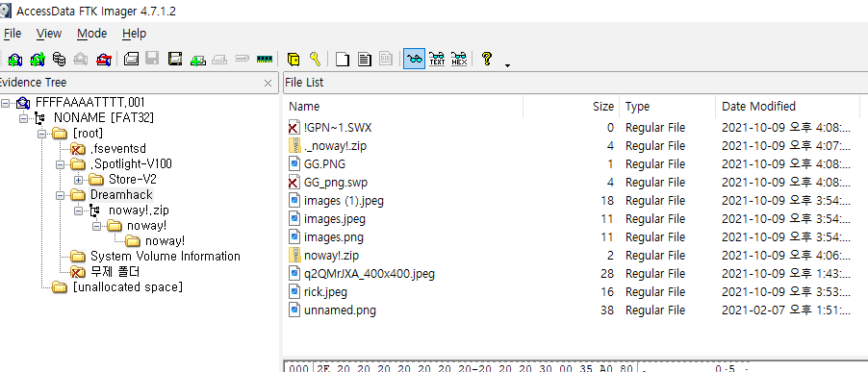Click the zip icon beside noway!.zip in list

tap(294, 256)
